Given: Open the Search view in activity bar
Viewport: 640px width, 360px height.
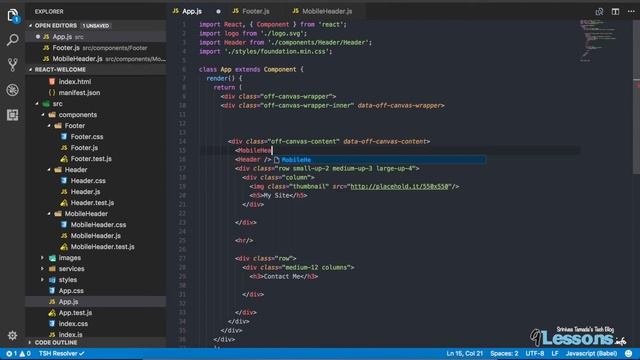Looking at the screenshot, I should 13,40.
